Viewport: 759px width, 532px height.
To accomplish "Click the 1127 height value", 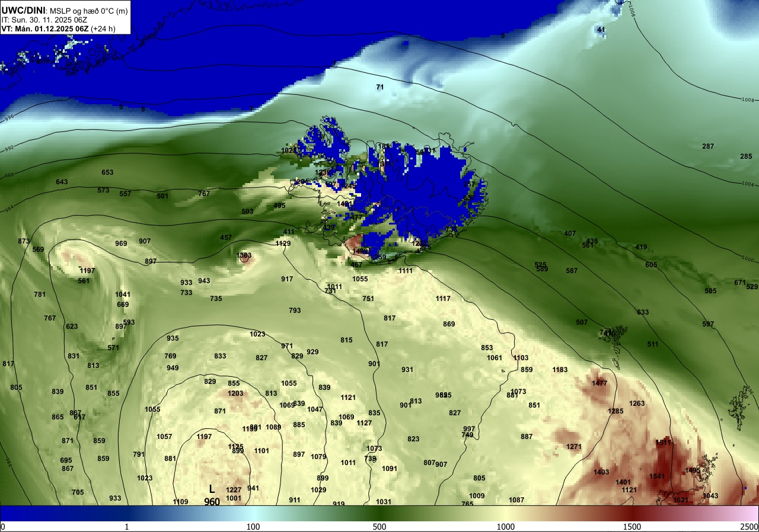I will click(364, 423).
